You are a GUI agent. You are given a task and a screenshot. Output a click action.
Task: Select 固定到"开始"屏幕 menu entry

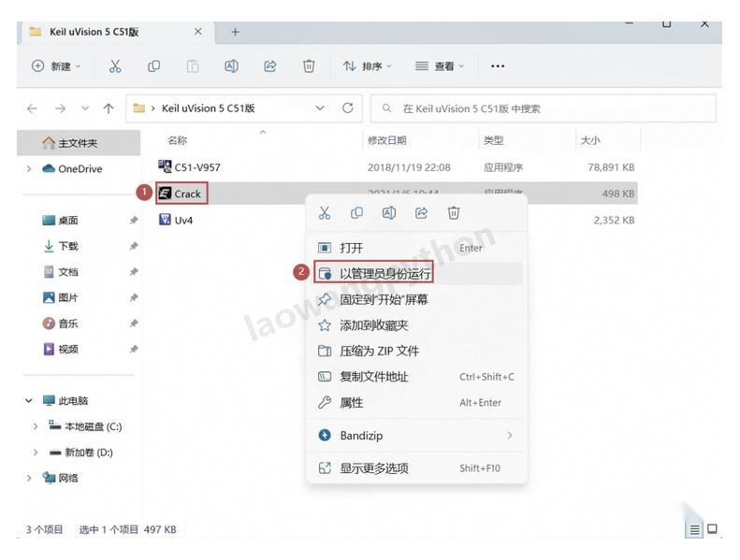coord(415,299)
